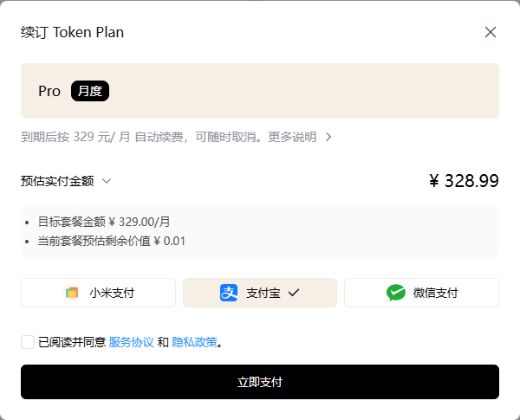Click the Alipay logo icon

[x=229, y=293]
